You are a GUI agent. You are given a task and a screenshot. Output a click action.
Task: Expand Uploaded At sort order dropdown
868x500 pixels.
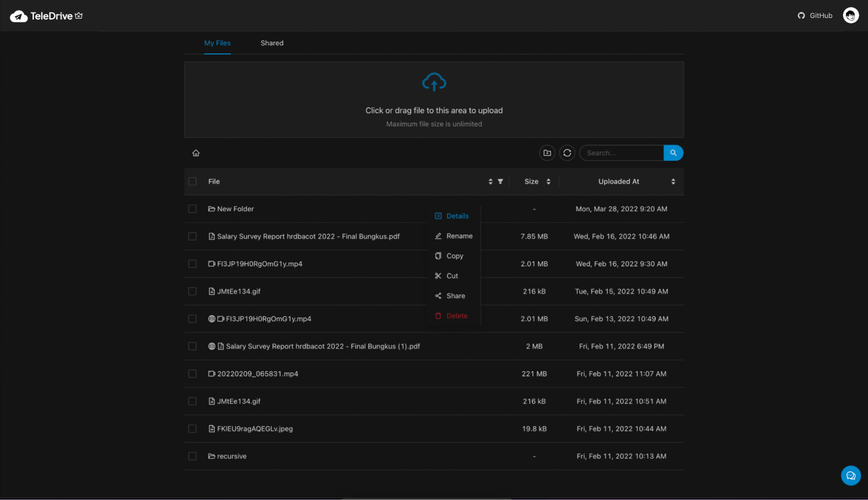pyautogui.click(x=673, y=182)
